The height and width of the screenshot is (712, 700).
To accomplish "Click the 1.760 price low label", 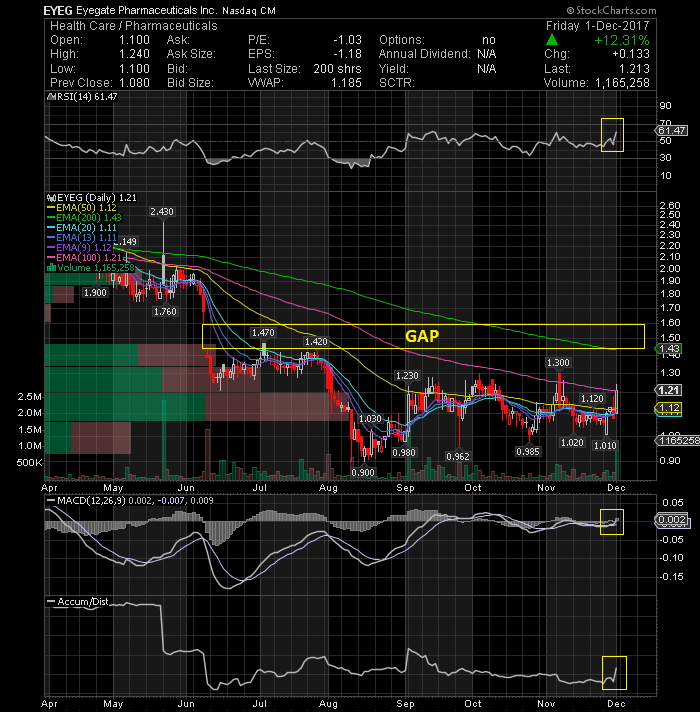I will tap(165, 312).
